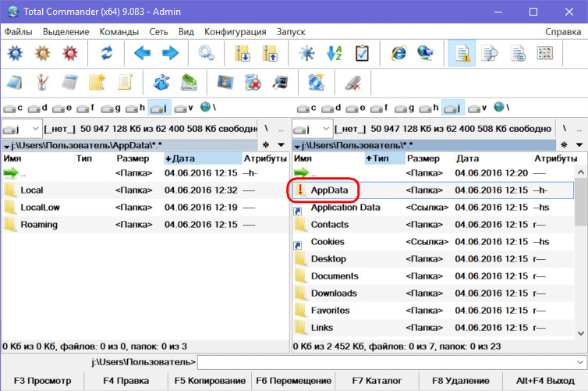Click F8 Удаление button
The width and height of the screenshot is (588, 391).
[461, 381]
